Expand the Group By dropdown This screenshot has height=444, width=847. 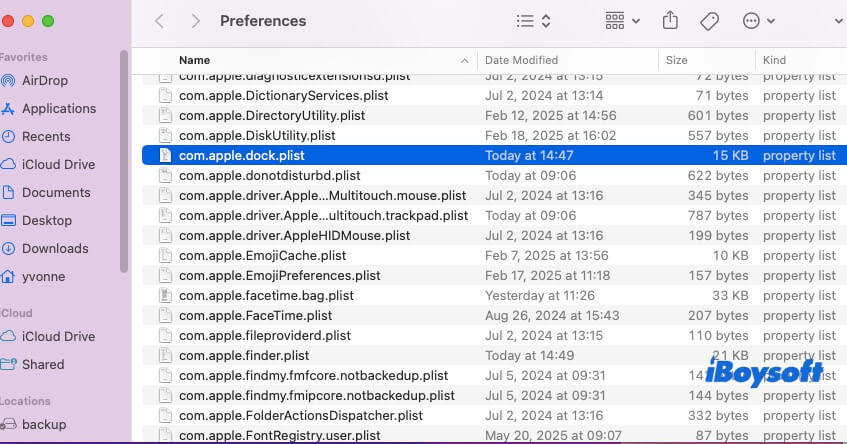(623, 21)
